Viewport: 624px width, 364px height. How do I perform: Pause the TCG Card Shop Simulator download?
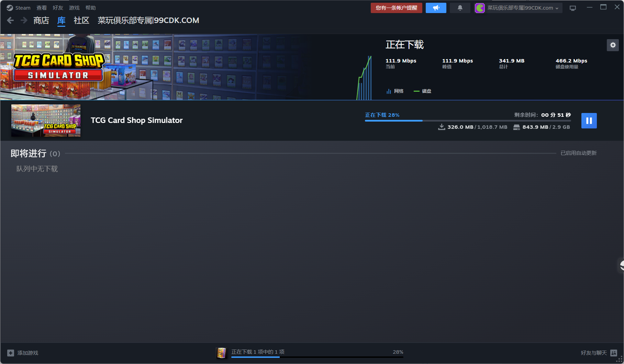(589, 121)
